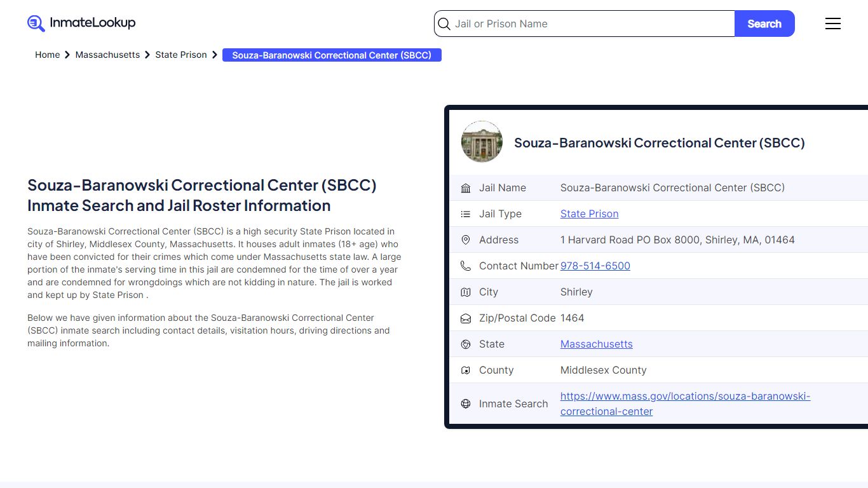Click the Jail Name building icon
This screenshot has height=488, width=868.
(466, 188)
